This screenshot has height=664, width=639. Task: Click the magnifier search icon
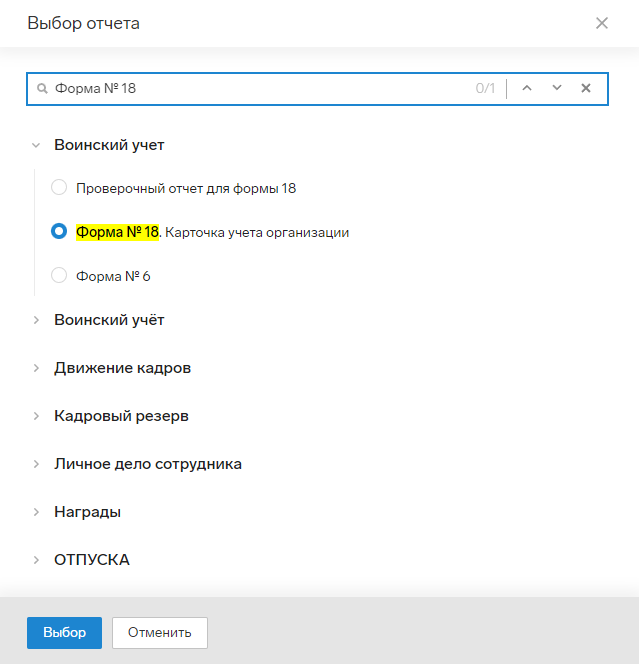tap(42, 89)
